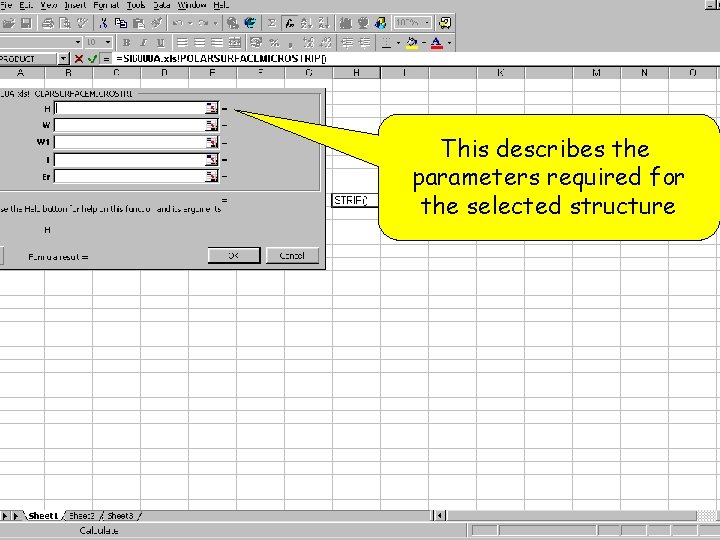Open the Data menu
Screen dimensions: 720x540
pos(162,6)
